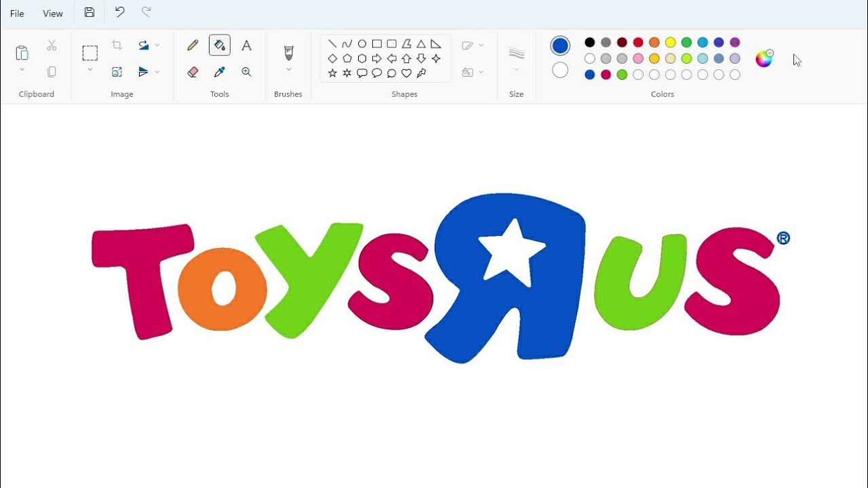This screenshot has height=488, width=868.
Task: Click the Crop icon
Action: point(117,45)
